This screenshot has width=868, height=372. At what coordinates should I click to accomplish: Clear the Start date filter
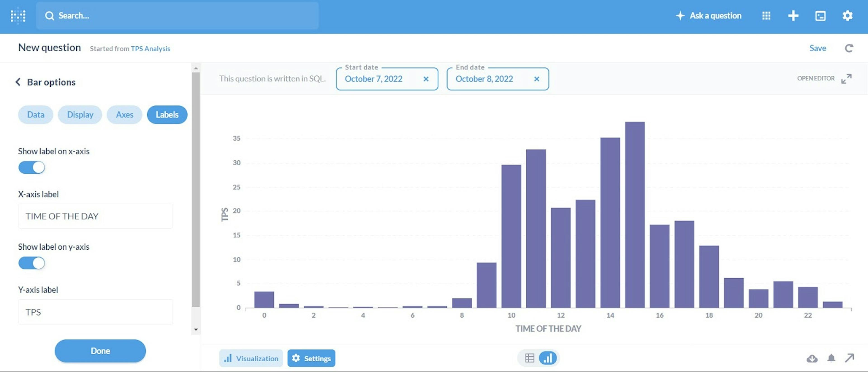click(426, 79)
